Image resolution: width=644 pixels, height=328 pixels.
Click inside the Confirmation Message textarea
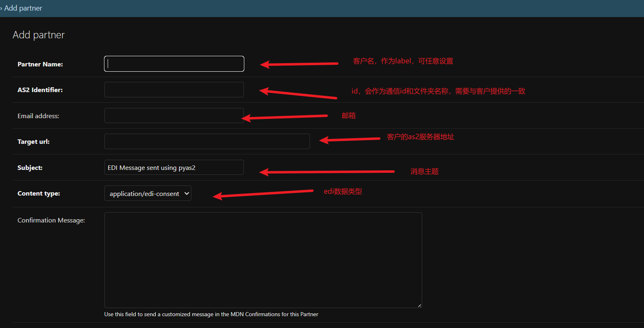263,260
